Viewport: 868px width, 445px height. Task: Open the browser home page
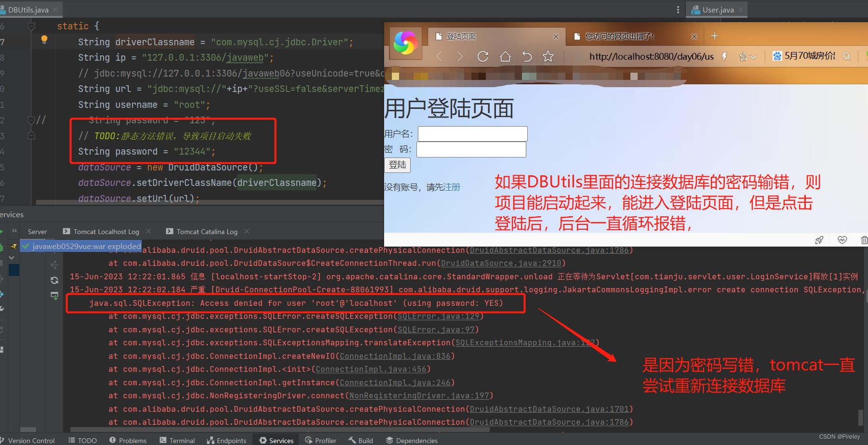click(505, 56)
